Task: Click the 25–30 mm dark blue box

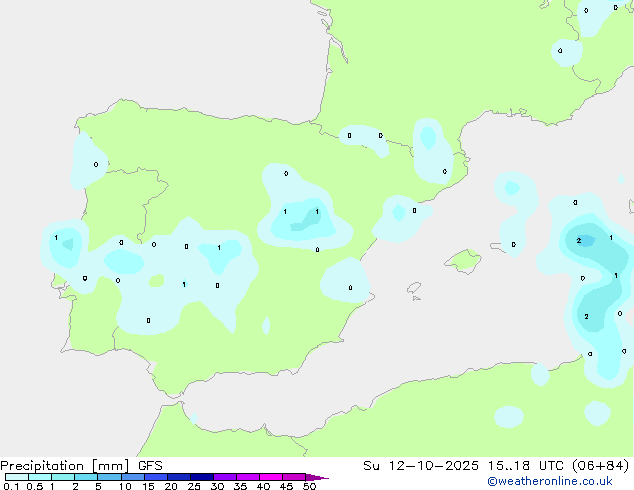Action: tap(202, 477)
